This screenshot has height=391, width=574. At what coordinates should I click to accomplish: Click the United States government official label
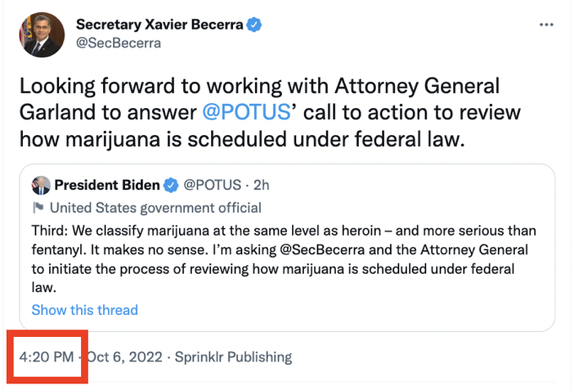[156, 208]
